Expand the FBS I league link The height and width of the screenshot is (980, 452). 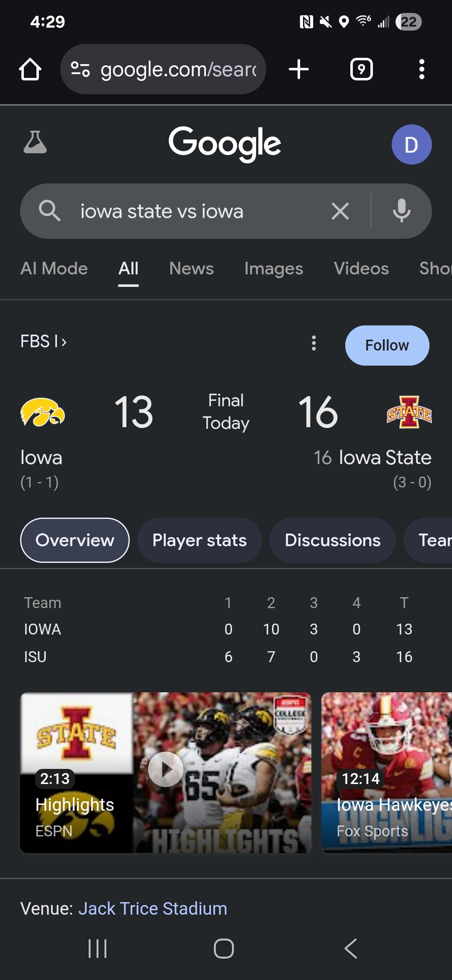tap(44, 342)
